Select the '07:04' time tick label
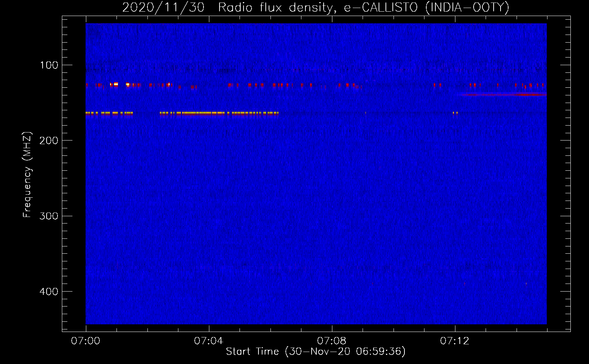The height and width of the screenshot is (364, 589). [x=209, y=341]
